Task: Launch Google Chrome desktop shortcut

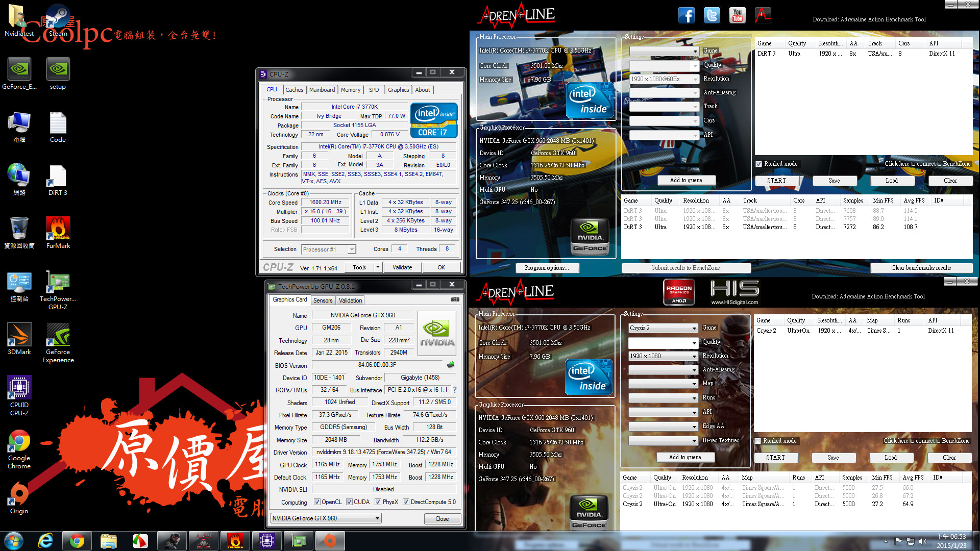Action: (x=19, y=449)
